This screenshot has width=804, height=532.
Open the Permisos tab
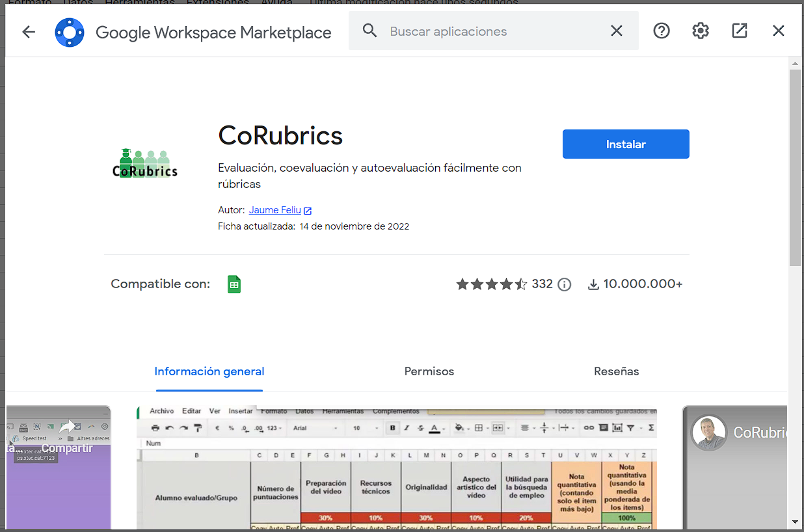pos(429,372)
